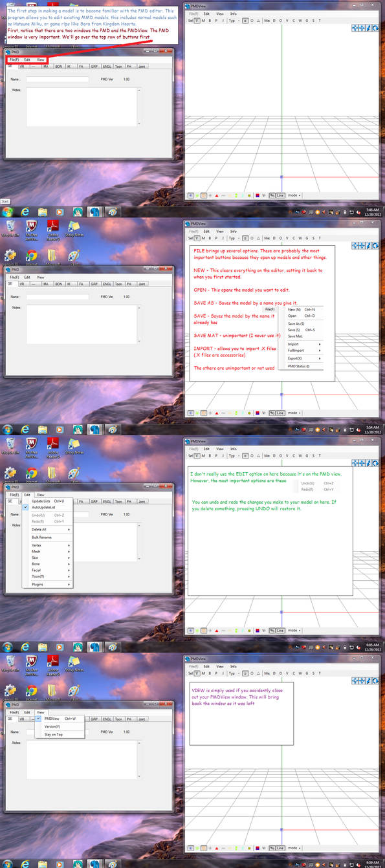Screen dimensions: 385x868
Task: Select Version(V) in the open View menu
Action: pos(60,726)
